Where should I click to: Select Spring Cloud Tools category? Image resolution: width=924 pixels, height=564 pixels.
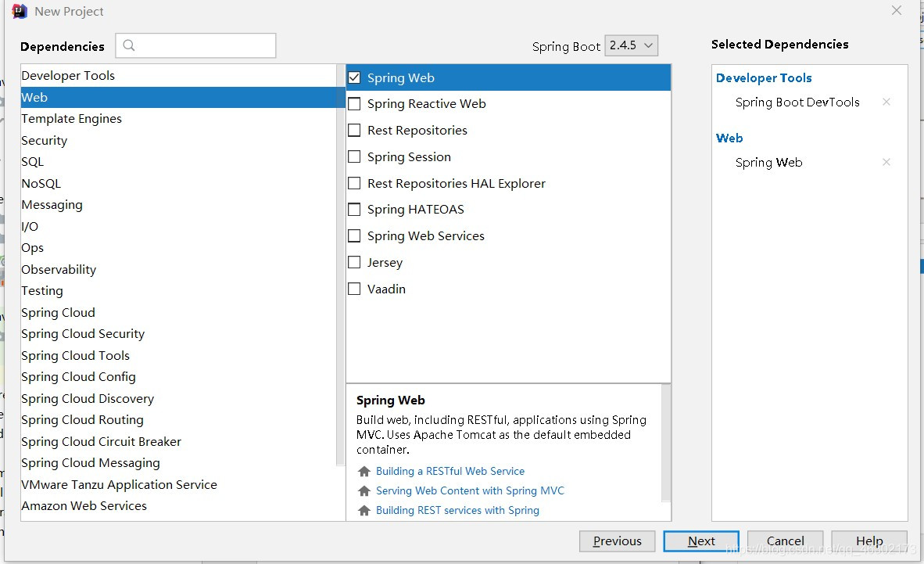point(178,356)
